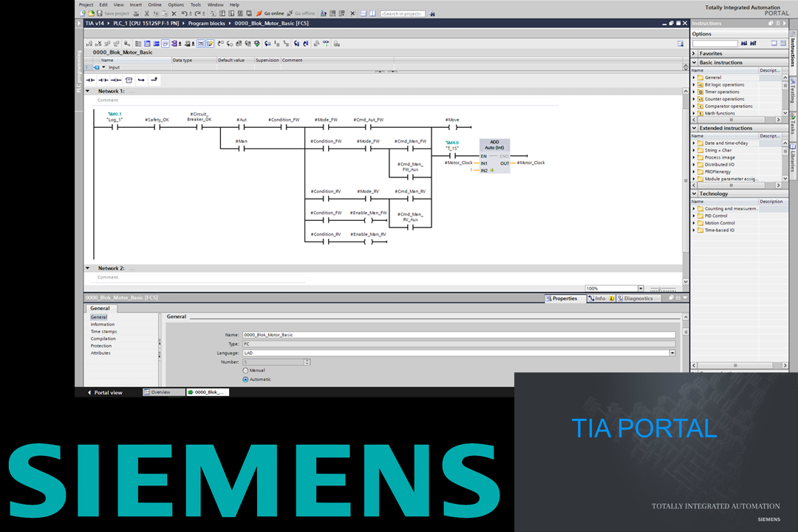
Task: Select Time stamps in properties navigation
Action: click(104, 332)
